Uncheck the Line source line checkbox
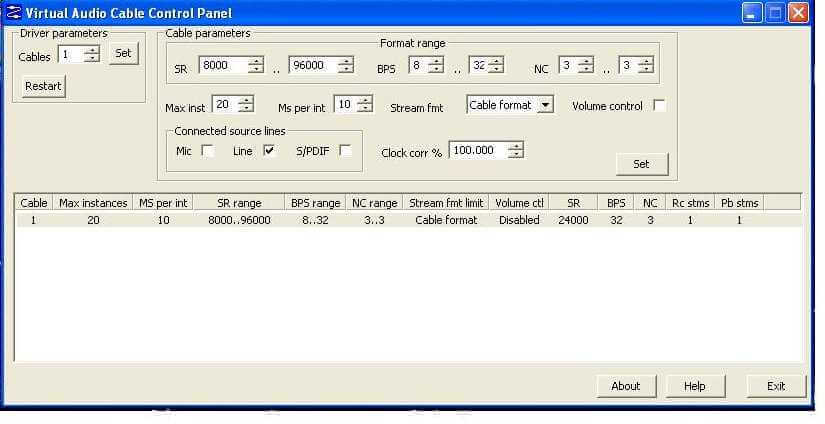 coord(269,150)
